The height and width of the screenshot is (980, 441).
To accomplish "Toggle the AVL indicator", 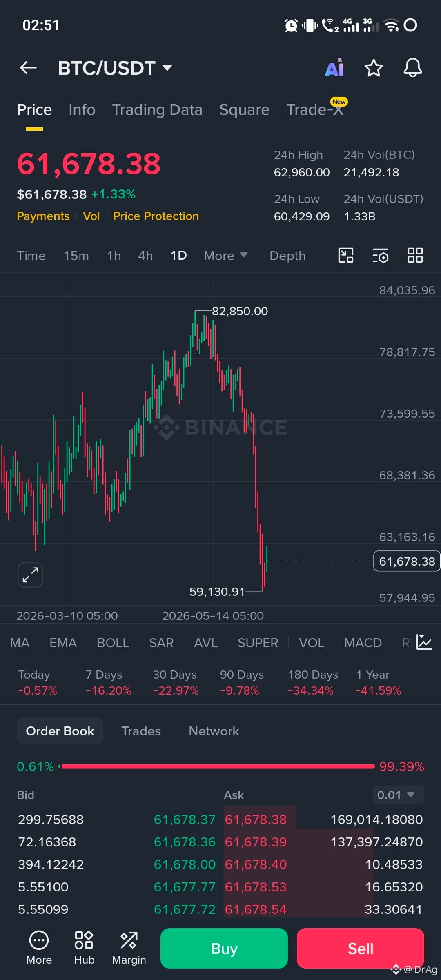I will click(205, 643).
